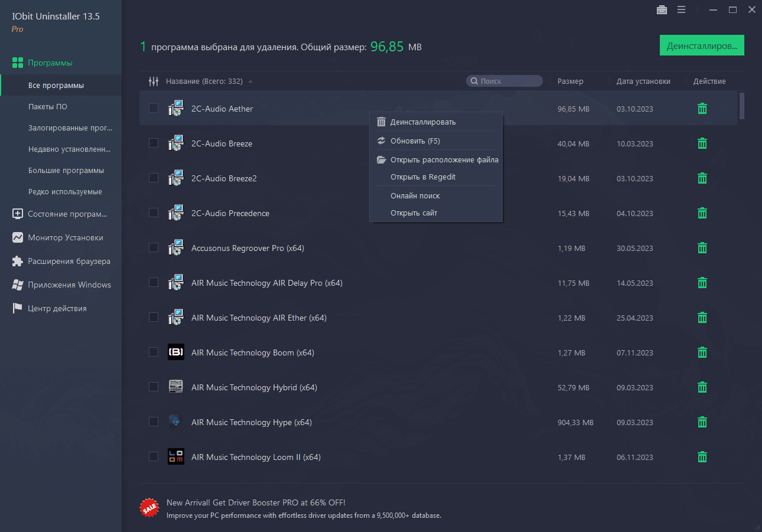Choose Деинсталлировать in context menu
The width and height of the screenshot is (762, 532).
423,122
